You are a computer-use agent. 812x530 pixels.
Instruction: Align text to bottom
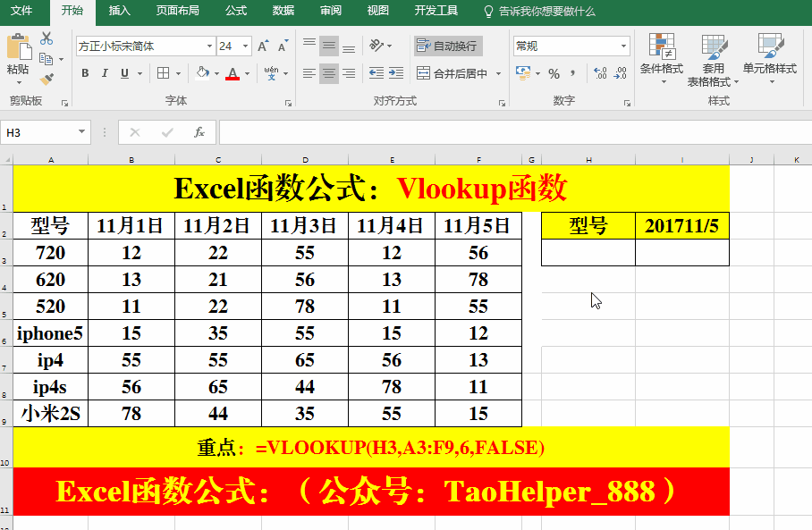(349, 46)
